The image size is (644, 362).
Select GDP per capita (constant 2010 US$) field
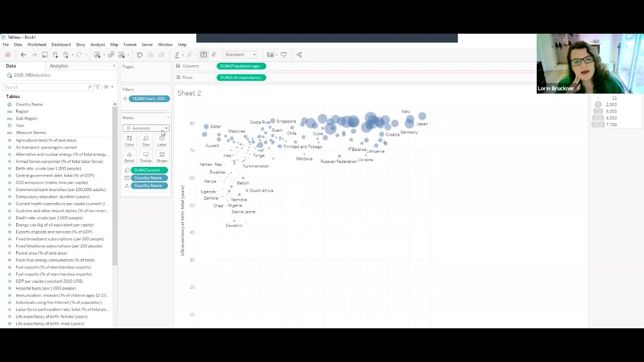pyautogui.click(x=49, y=282)
